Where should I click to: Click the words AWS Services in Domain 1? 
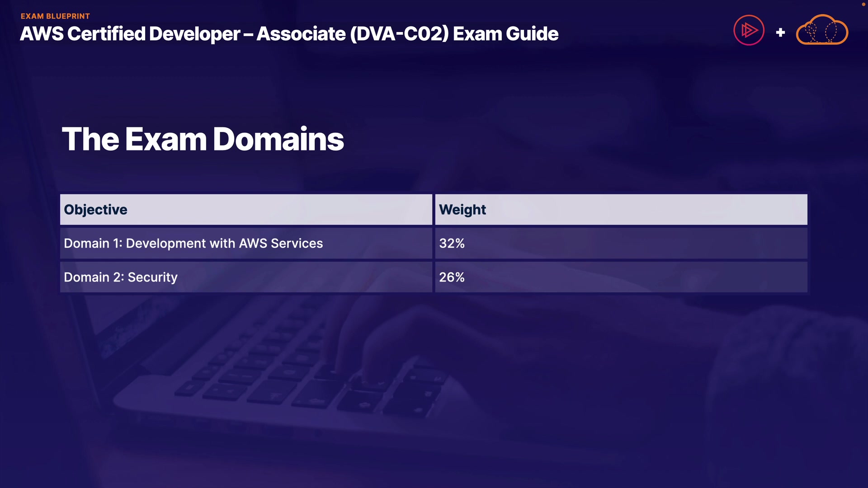tap(281, 244)
